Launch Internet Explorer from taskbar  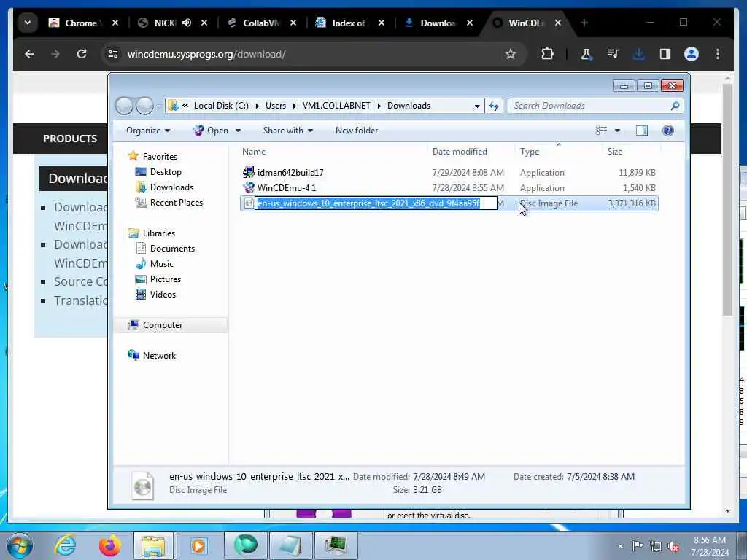click(x=65, y=545)
